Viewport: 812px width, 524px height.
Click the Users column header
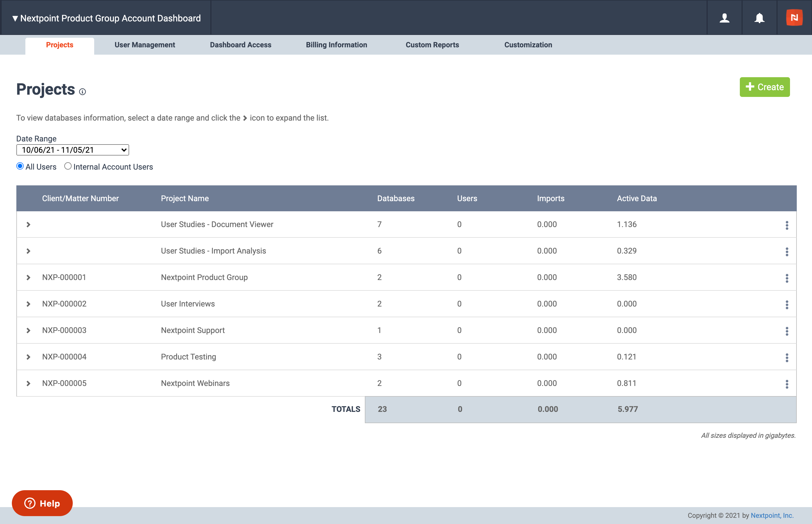[x=467, y=198]
